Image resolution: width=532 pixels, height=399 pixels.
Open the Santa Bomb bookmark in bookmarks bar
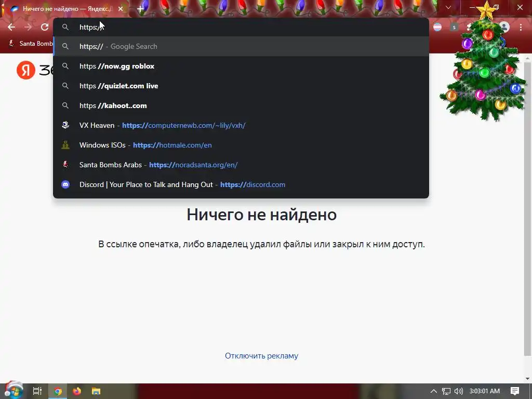[x=31, y=44]
